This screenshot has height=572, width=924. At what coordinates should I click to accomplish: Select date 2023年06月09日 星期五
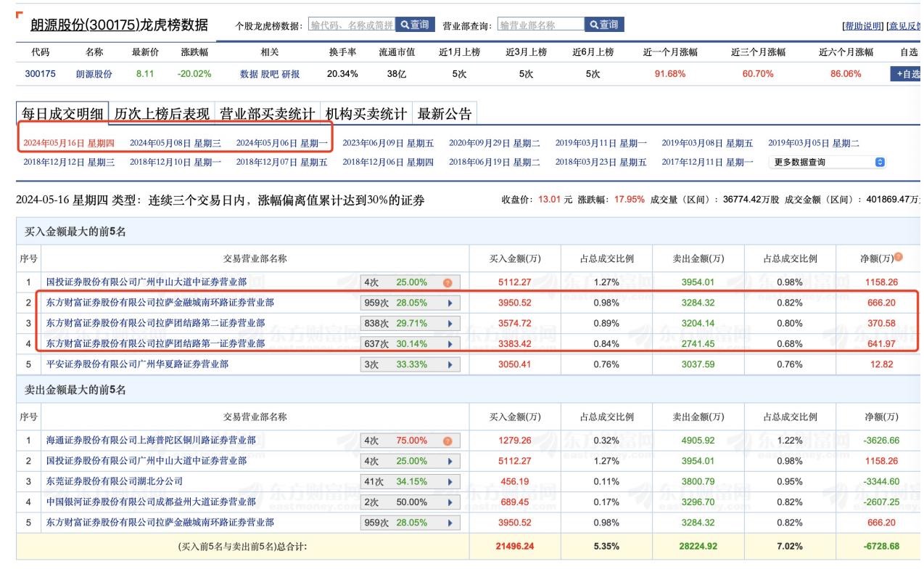click(x=388, y=143)
